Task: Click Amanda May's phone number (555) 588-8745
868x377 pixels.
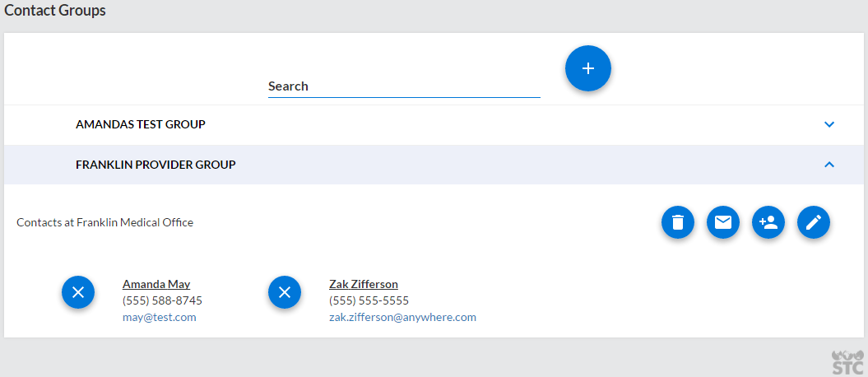Action: tap(162, 300)
